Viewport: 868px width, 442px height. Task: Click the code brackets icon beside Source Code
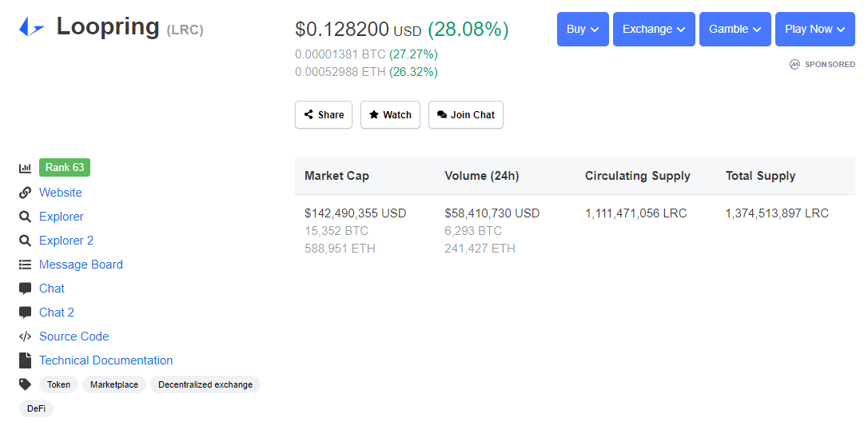click(25, 336)
